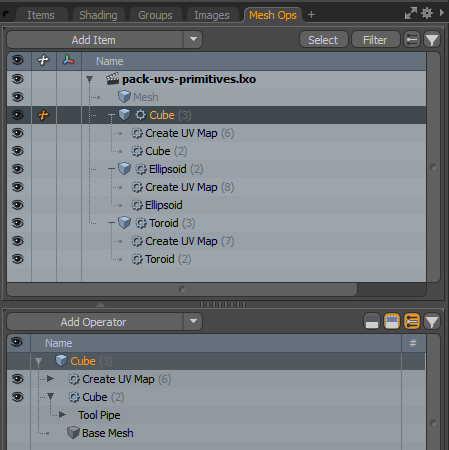Viewport: 449px width, 450px height.
Task: Click the Select button
Action: 323,40
